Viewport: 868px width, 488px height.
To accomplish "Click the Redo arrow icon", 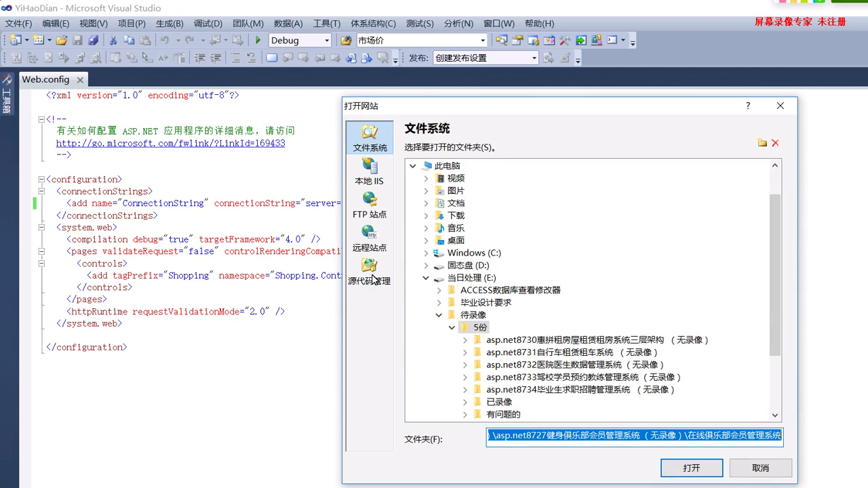I will coord(190,40).
